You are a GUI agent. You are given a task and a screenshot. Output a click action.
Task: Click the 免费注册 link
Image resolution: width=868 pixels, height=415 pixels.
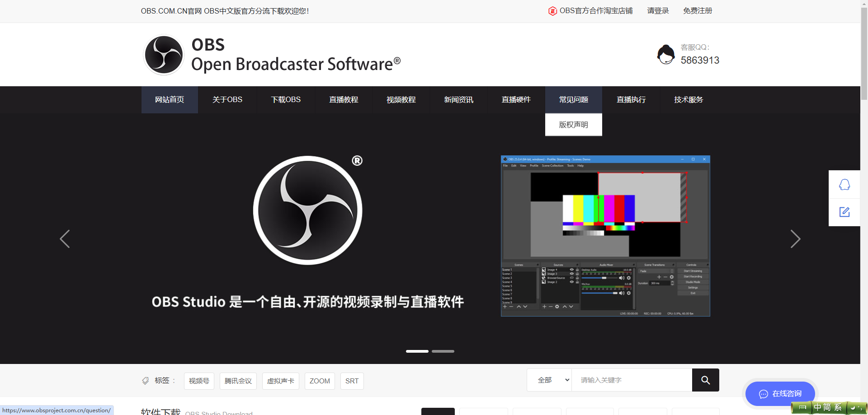[698, 11]
